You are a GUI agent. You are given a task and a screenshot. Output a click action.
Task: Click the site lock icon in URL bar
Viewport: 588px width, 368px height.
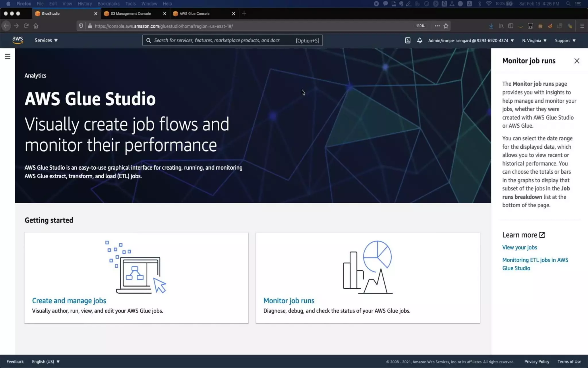point(90,26)
